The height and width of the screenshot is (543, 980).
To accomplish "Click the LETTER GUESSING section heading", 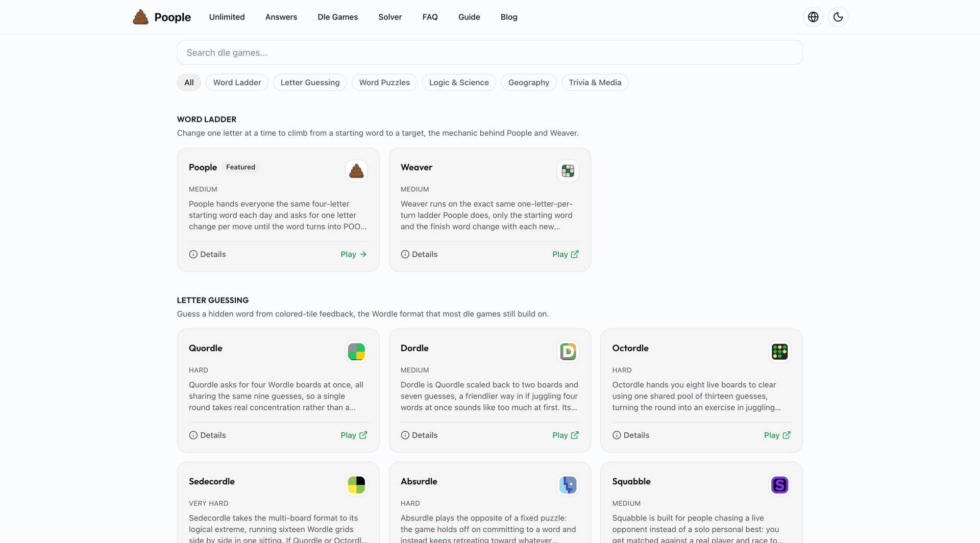I will [x=213, y=301].
